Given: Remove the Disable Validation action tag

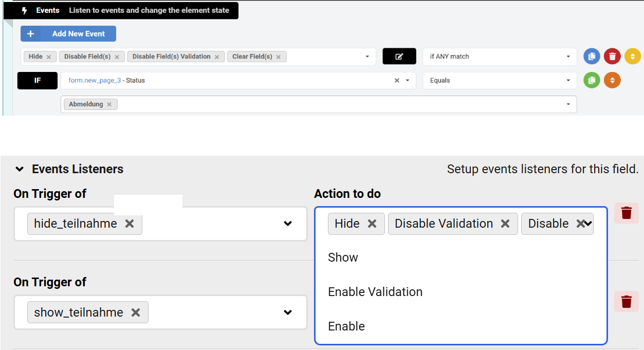Looking at the screenshot, I should click(505, 224).
